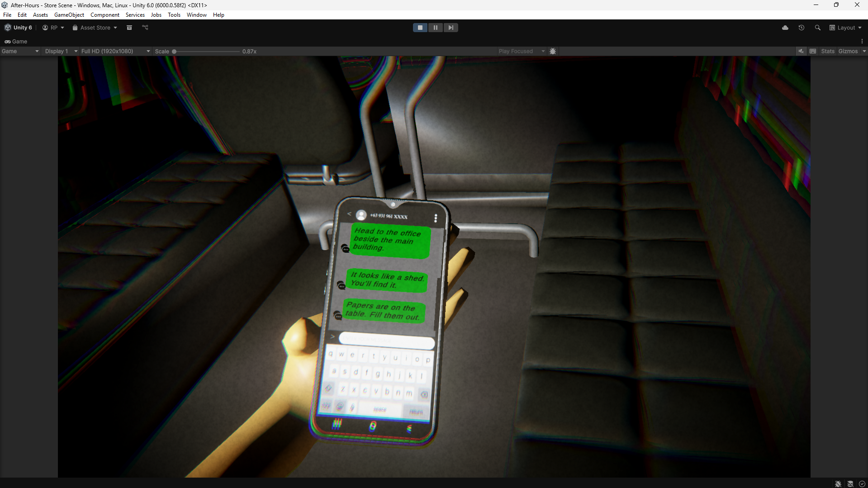This screenshot has width=868, height=488.
Task: Switch the Game/Simulator view dropdown
Action: [x=20, y=51]
